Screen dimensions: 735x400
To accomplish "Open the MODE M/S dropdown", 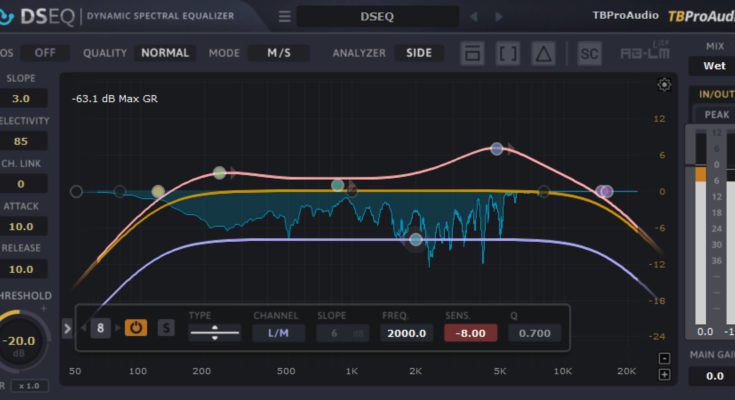I will pos(279,53).
